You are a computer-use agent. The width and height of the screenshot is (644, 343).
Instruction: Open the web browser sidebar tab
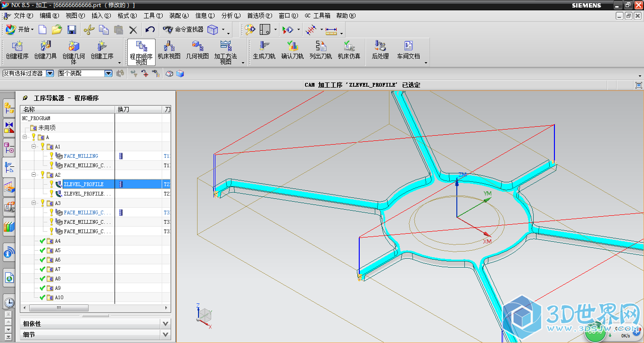[9, 278]
